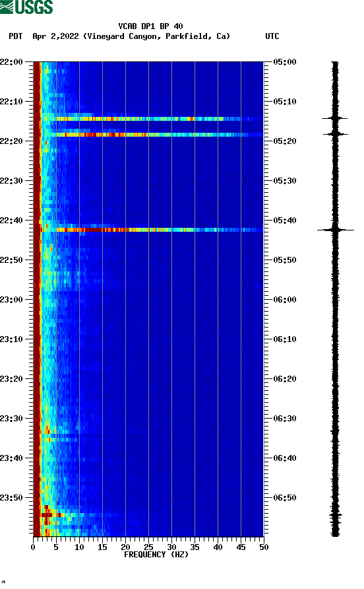364x589 pixels.
Task: Click the 23:00 PDT time label
Action: 11,300
